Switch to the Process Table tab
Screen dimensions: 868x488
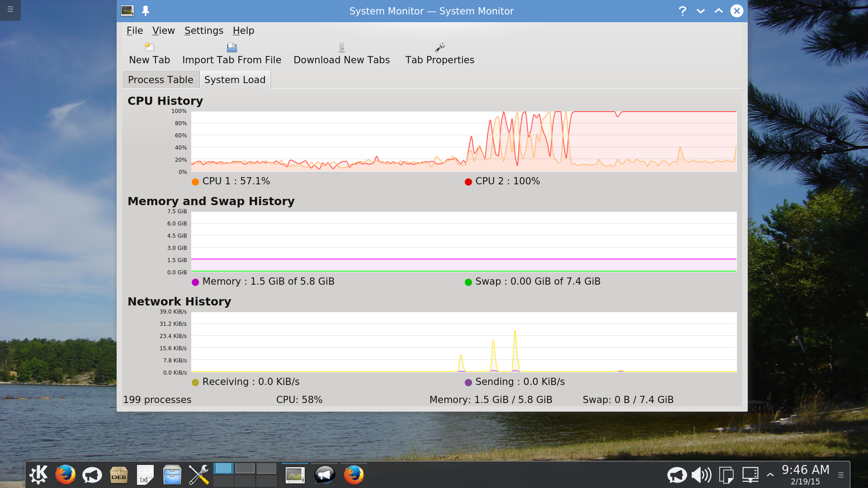pos(160,80)
